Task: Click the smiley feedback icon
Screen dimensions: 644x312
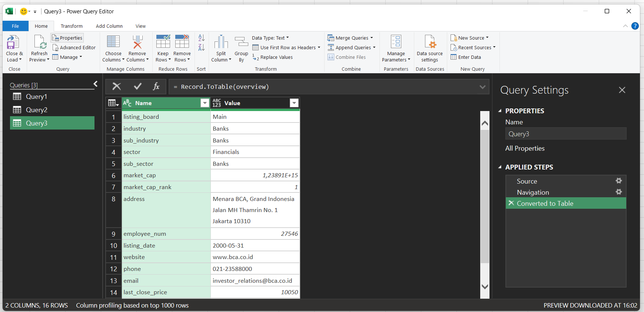Action: 24,11
